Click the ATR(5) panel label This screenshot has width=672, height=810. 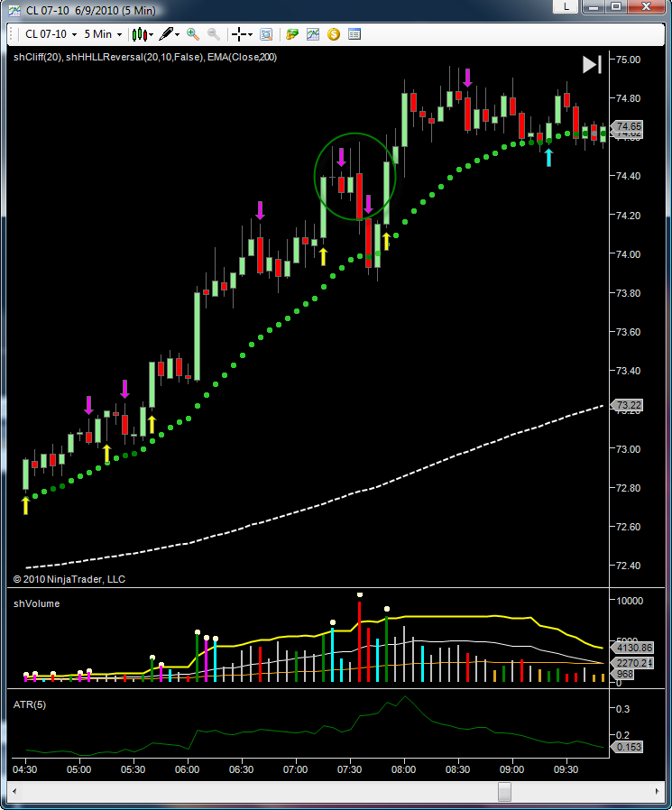[x=30, y=704]
